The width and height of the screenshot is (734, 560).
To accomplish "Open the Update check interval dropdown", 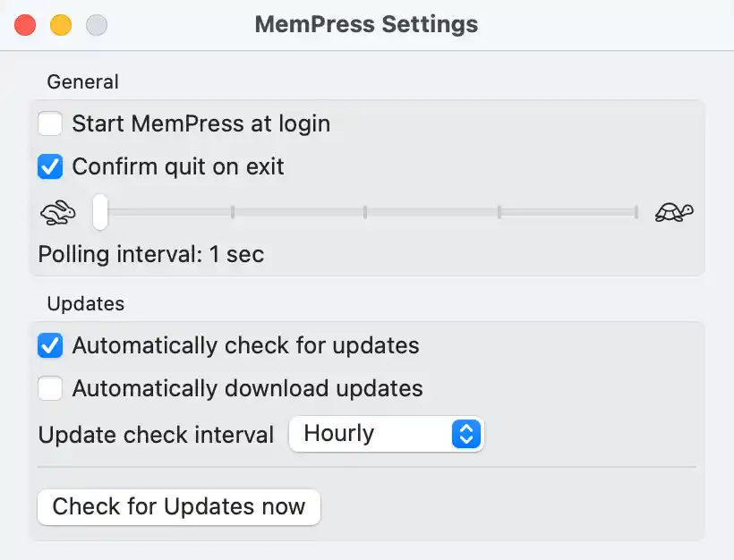I will point(386,434).
